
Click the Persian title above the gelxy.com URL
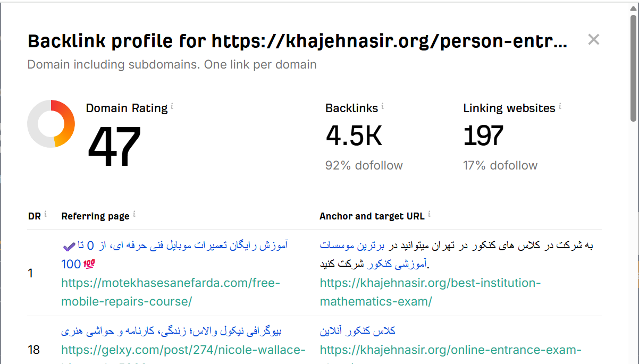[x=171, y=331]
